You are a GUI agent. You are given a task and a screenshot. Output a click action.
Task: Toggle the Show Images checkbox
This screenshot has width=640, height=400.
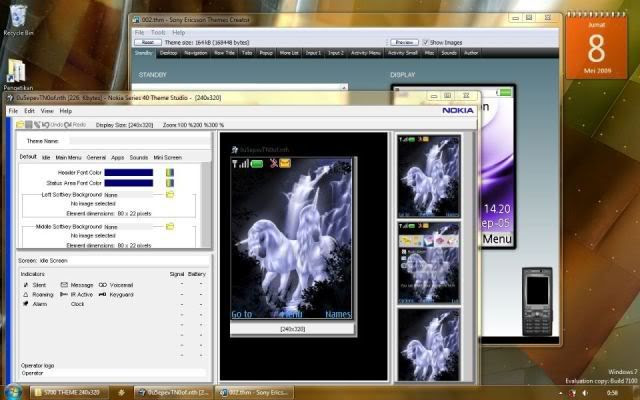[426, 42]
